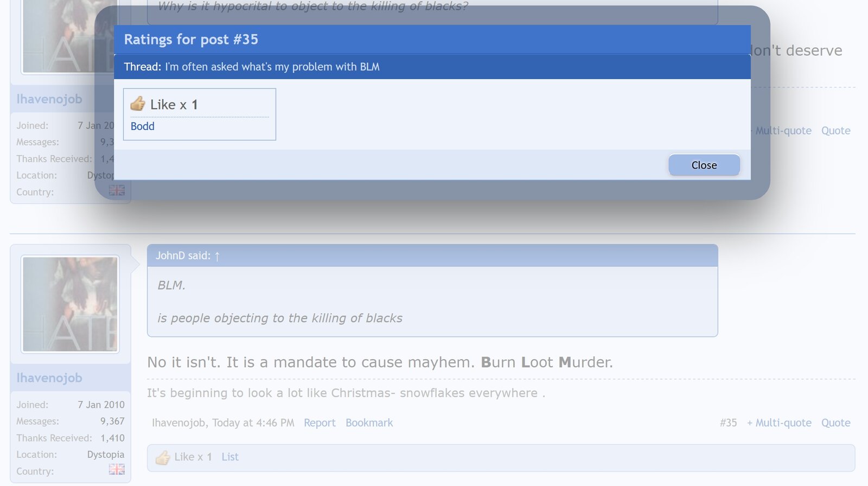Image resolution: width=868 pixels, height=486 pixels.
Task: Open the Ihavenojob username under the lower avatar
Action: (x=49, y=378)
